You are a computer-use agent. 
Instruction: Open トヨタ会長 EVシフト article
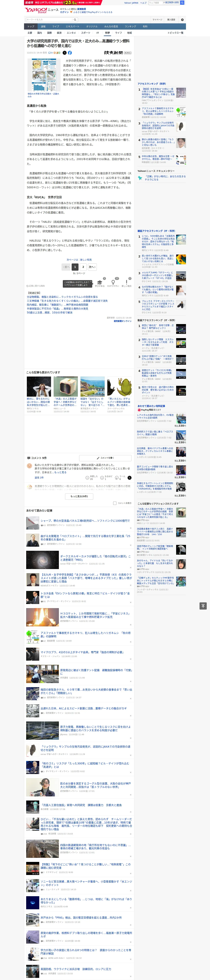[85, 595]
